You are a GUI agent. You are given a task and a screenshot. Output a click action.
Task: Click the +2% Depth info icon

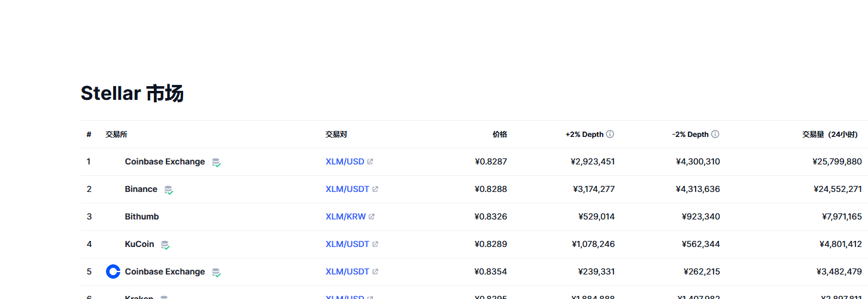(610, 135)
